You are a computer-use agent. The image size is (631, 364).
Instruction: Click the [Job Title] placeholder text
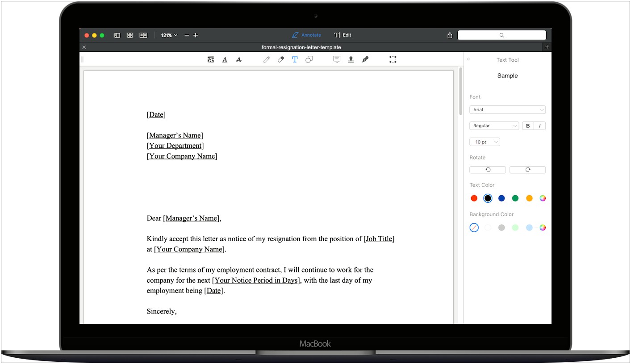[379, 239]
